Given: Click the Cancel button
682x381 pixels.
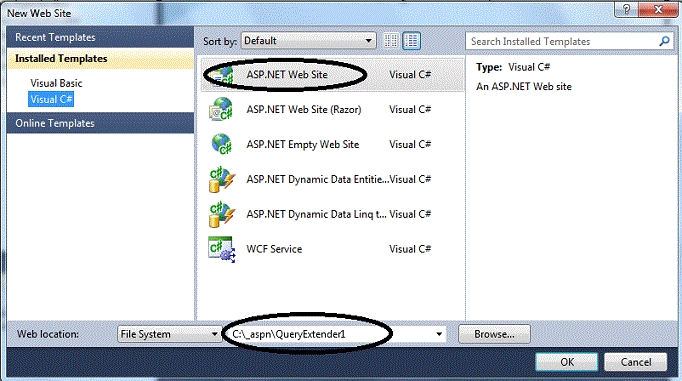Looking at the screenshot, I should click(x=635, y=362).
